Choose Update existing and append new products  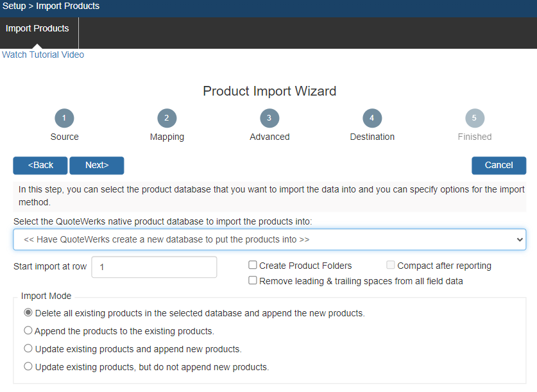(28, 349)
